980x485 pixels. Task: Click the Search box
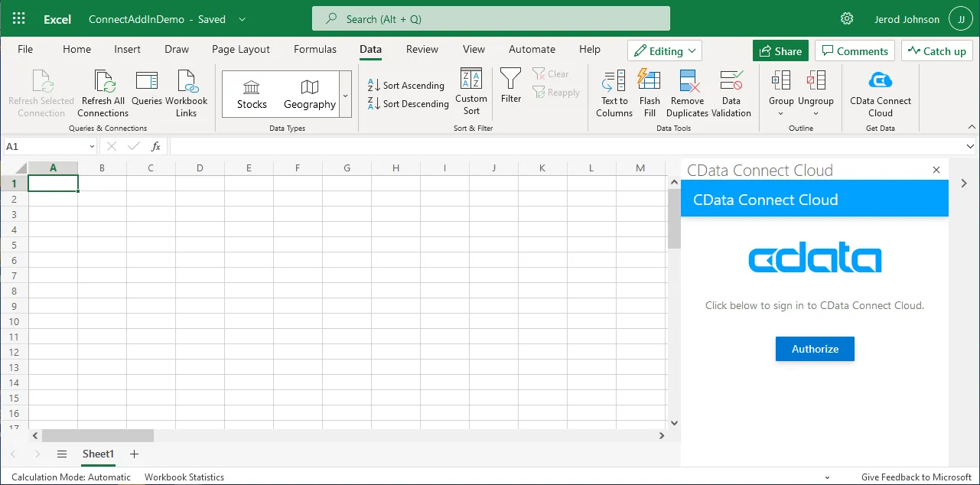coord(490,19)
